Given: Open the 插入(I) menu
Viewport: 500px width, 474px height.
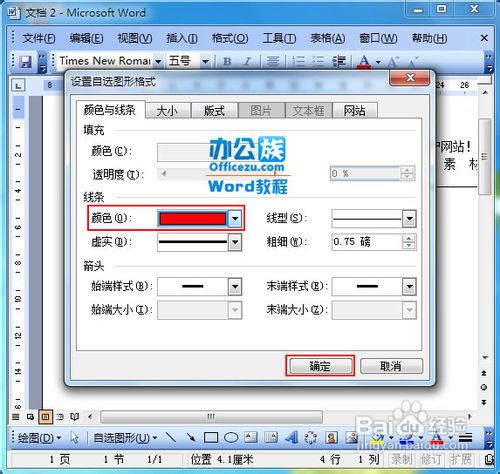Looking at the screenshot, I should point(182,38).
